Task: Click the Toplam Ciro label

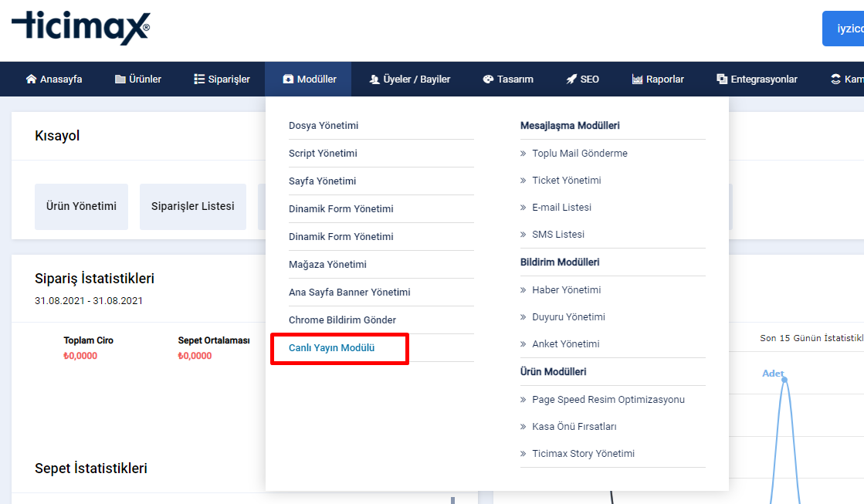Action: pyautogui.click(x=88, y=340)
